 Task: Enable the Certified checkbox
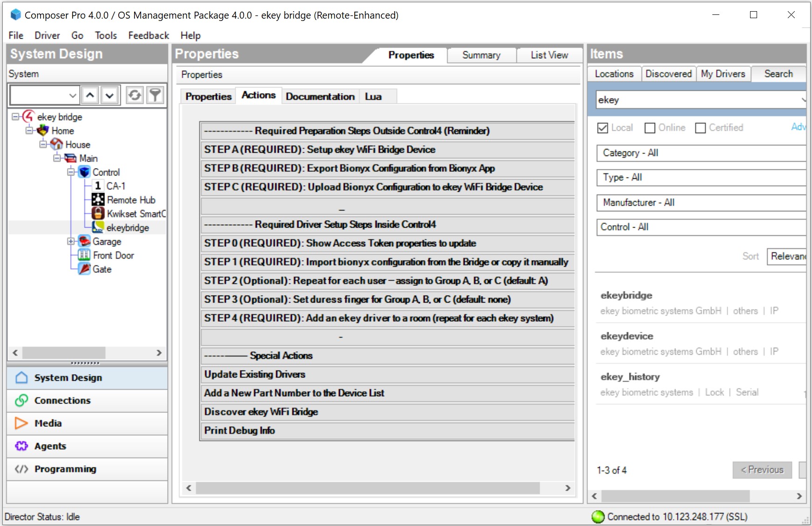[x=700, y=128]
